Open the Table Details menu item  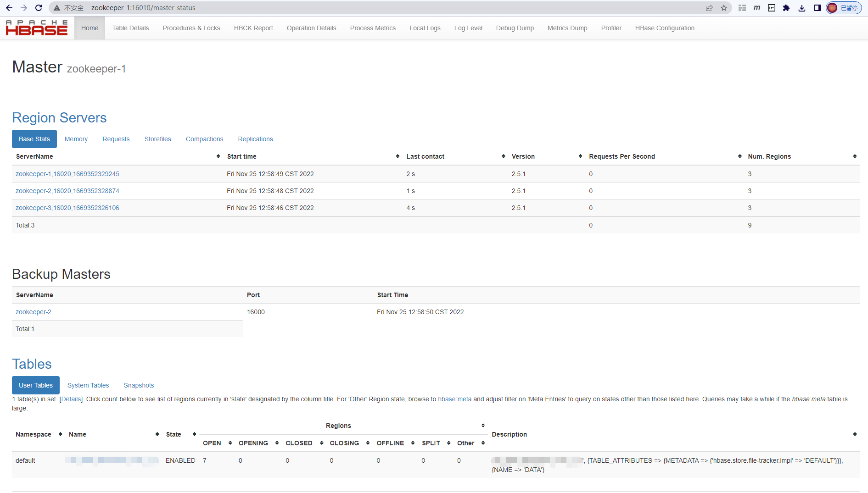tap(130, 28)
